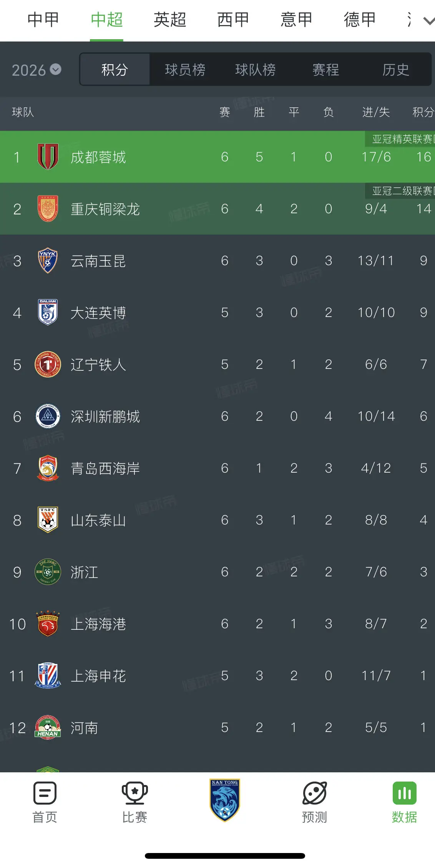Viewport: 435px width, 868px height.
Task: Open the 重庆铜梁龙 team row
Action: click(x=217, y=209)
